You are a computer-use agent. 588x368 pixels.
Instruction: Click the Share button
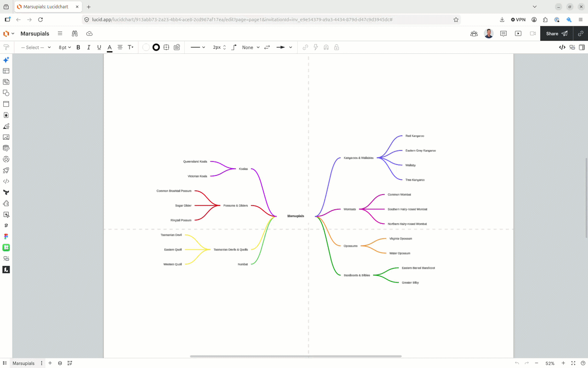coord(556,34)
